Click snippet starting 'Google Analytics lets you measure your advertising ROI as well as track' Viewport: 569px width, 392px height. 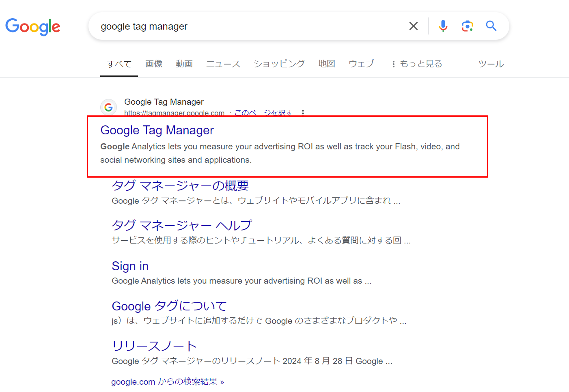point(280,153)
